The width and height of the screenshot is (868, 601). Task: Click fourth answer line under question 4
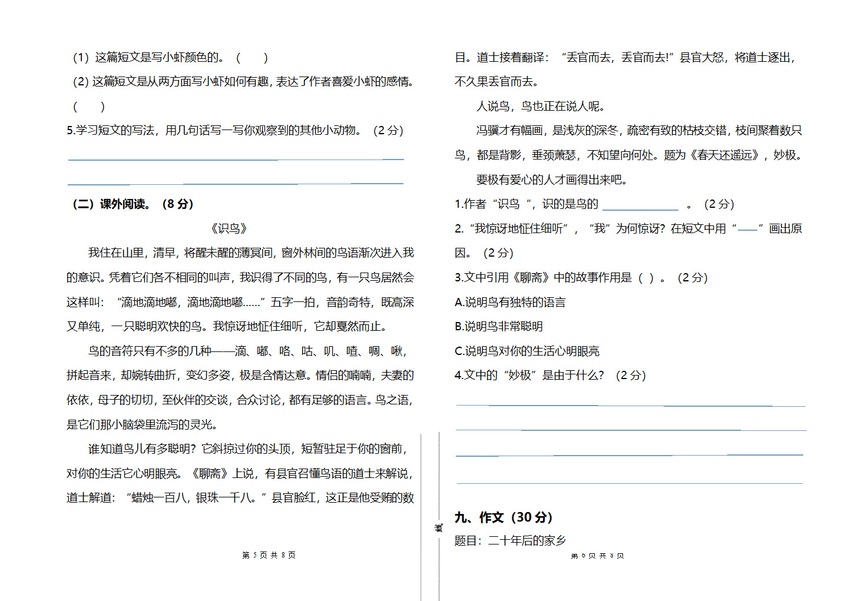click(x=630, y=484)
